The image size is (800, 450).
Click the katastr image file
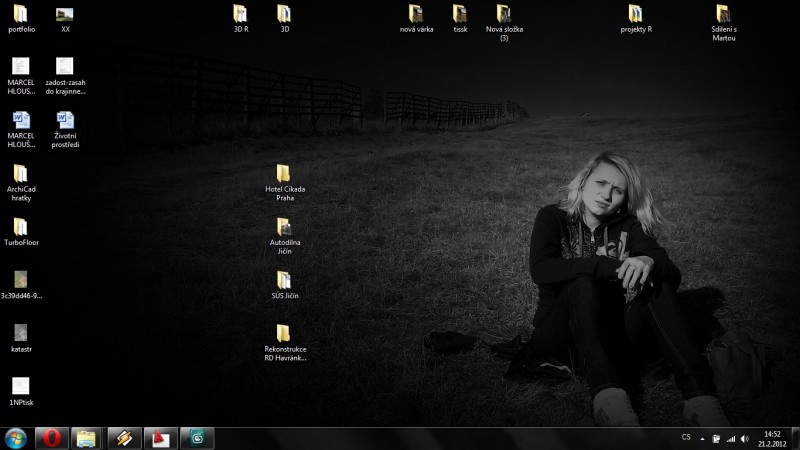tap(20, 333)
